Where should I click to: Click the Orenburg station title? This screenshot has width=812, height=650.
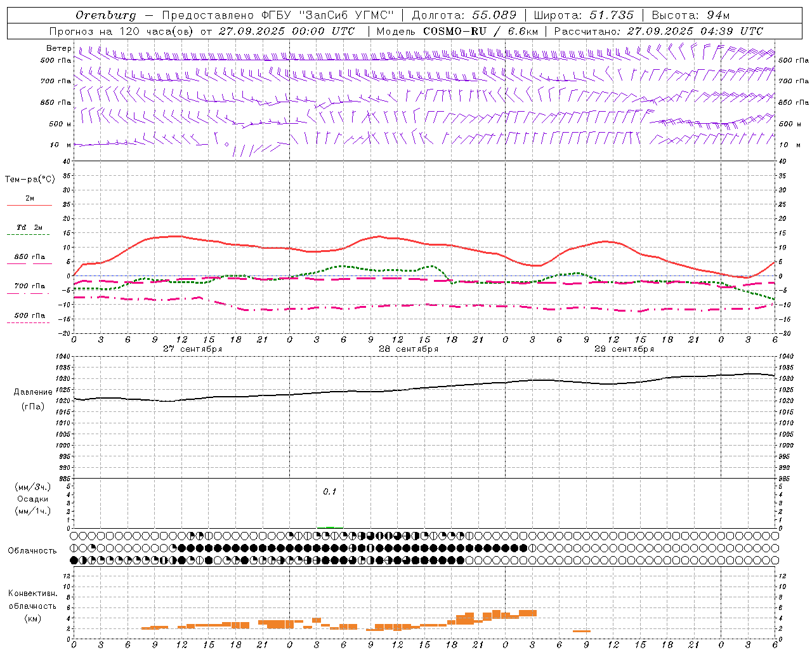[106, 15]
